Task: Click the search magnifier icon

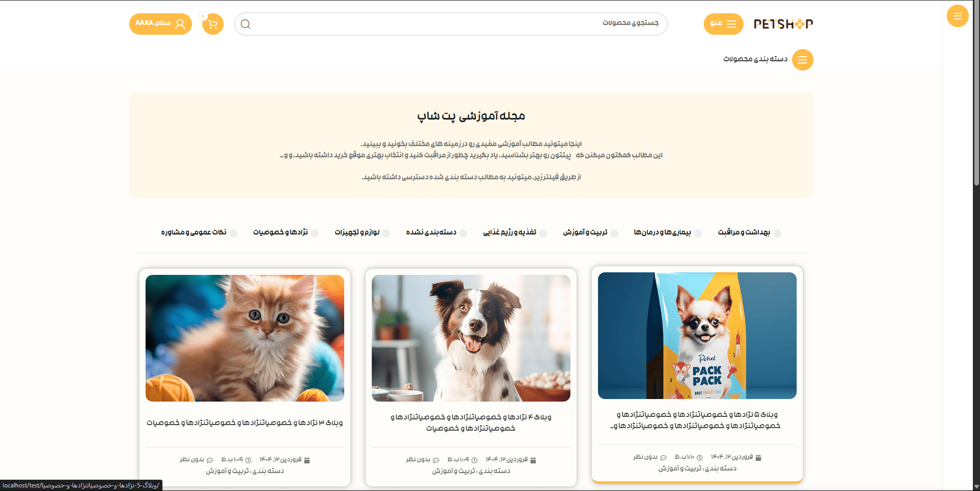Action: click(x=246, y=24)
